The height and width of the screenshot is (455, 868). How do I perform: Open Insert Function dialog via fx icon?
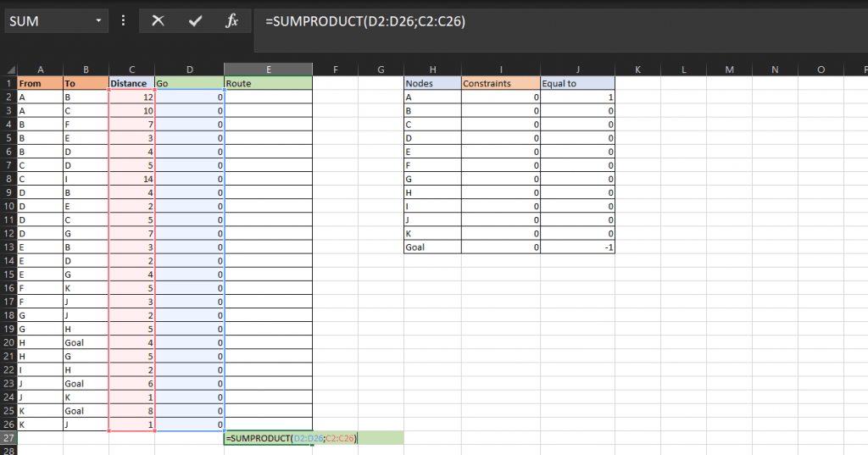[231, 21]
